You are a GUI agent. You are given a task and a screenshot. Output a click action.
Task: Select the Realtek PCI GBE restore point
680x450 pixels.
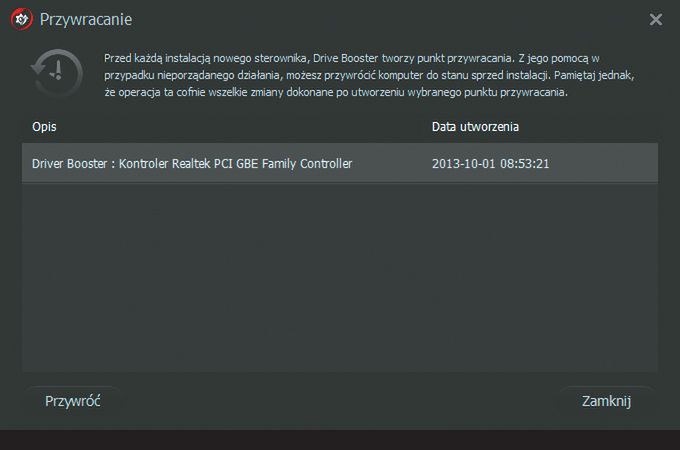pos(192,163)
